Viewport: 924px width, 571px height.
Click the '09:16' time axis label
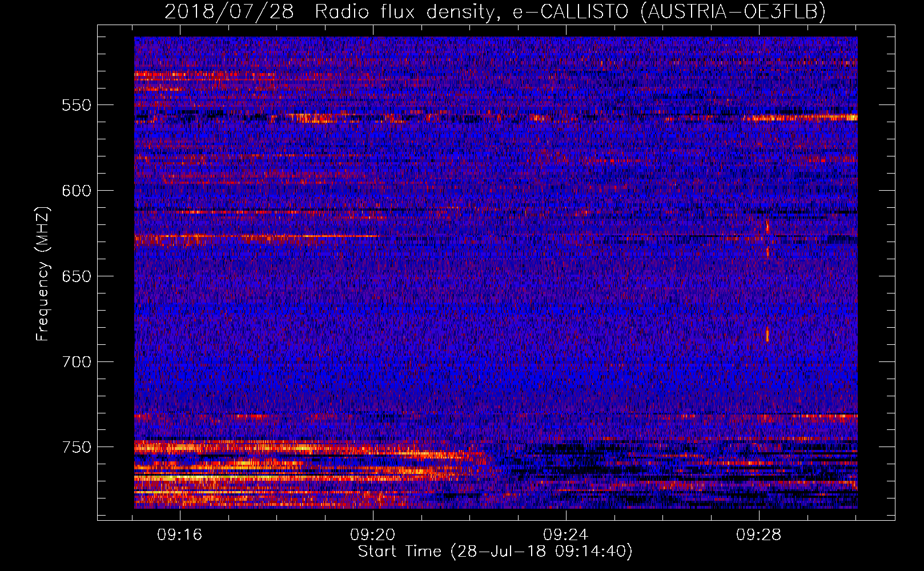tap(180, 535)
